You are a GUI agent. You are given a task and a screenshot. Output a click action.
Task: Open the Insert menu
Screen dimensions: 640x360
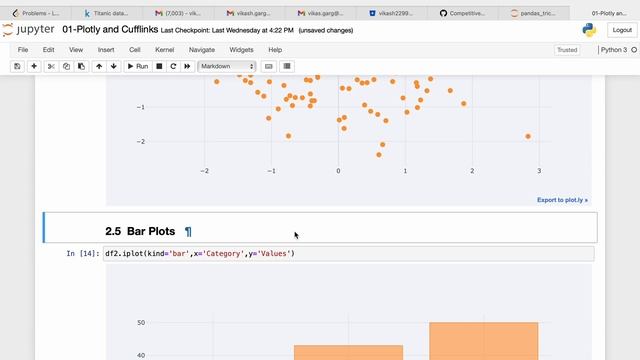[106, 50]
